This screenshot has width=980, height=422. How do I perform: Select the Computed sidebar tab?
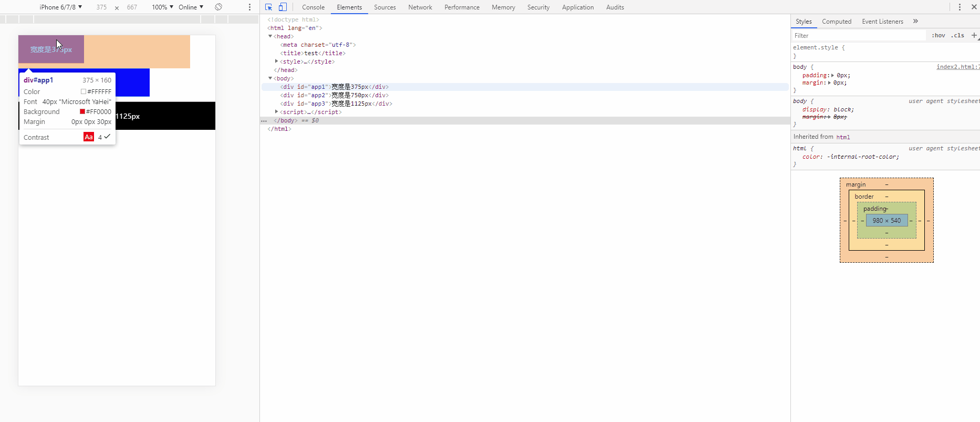click(837, 22)
